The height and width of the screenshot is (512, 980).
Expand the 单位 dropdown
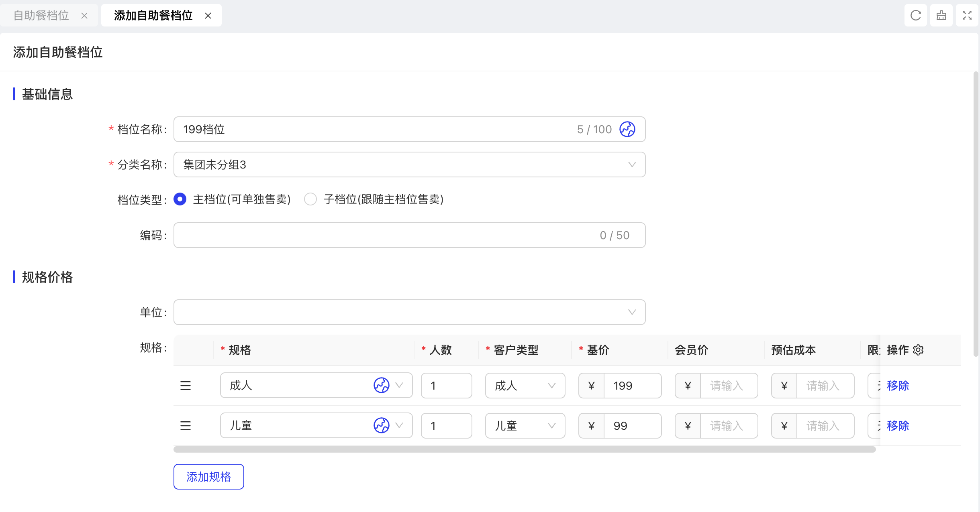click(409, 312)
